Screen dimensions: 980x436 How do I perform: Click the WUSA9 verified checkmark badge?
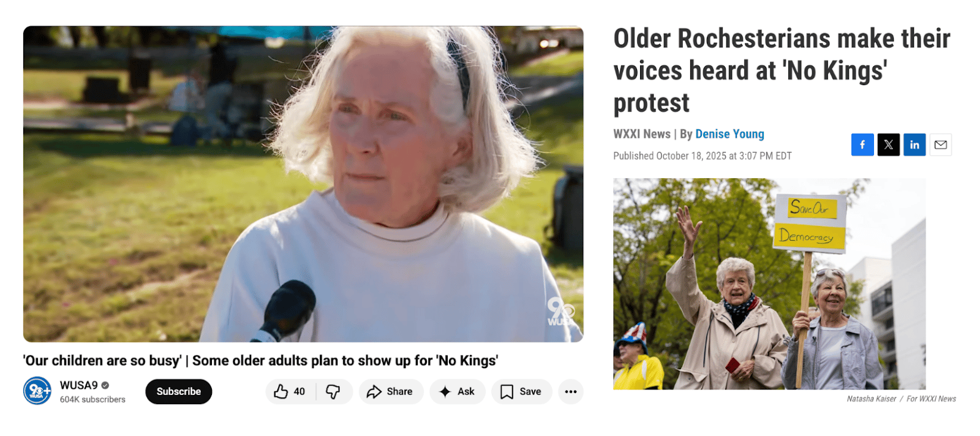click(105, 385)
